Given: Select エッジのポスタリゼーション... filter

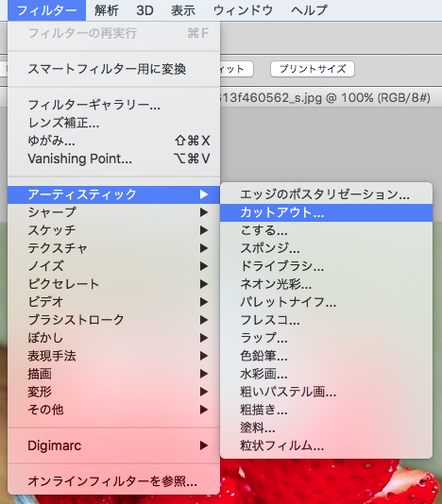Looking at the screenshot, I should [x=326, y=194].
